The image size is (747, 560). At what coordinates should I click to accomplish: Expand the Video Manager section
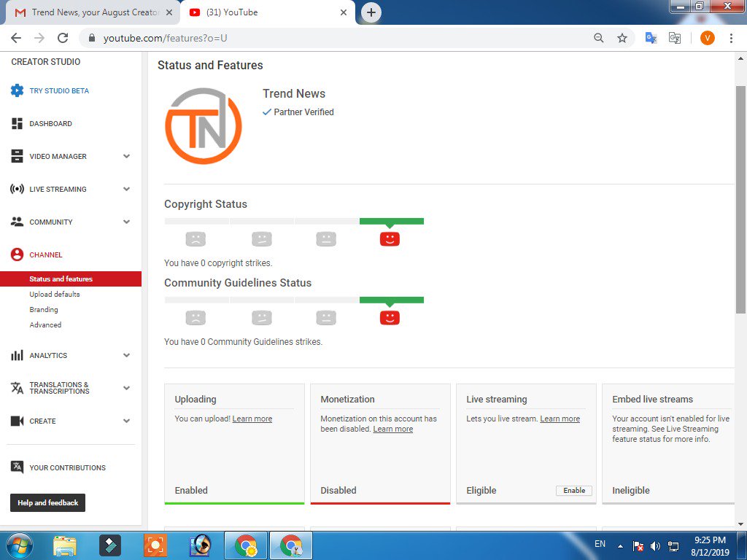[x=127, y=156]
